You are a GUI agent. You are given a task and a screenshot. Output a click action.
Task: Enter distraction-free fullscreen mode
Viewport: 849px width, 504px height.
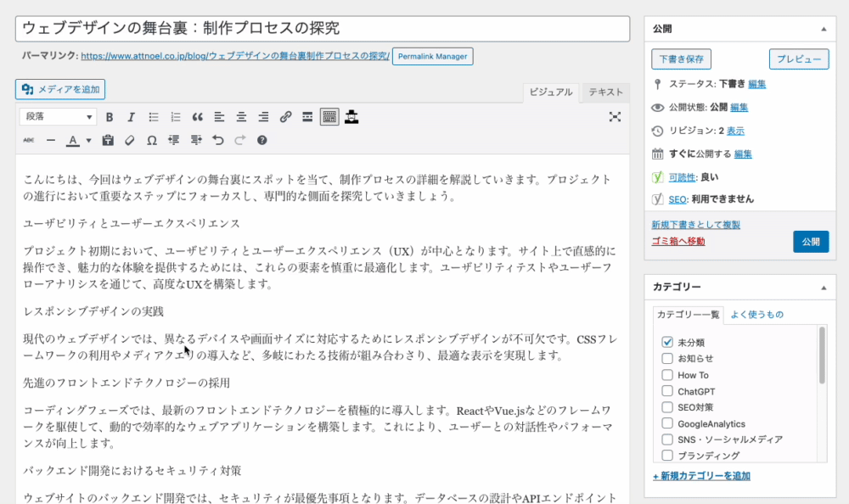click(615, 117)
